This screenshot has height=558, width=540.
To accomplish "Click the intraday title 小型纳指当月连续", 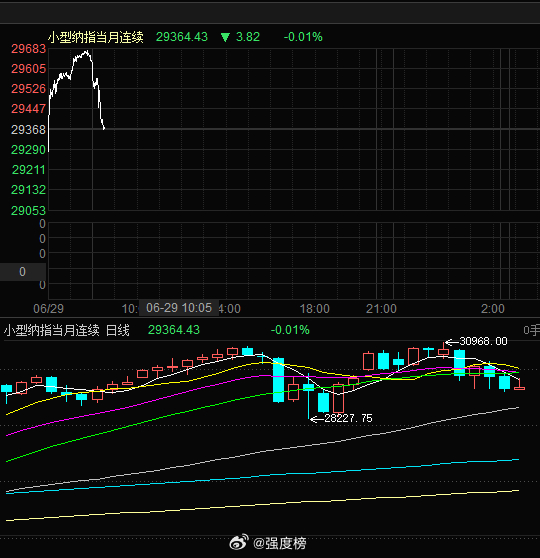I will point(96,37).
